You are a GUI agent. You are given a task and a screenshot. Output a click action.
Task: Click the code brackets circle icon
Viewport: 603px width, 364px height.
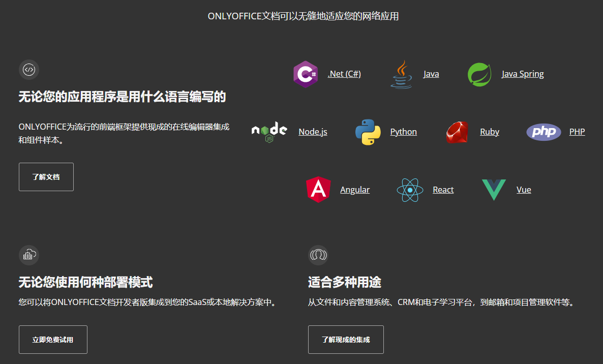point(29,70)
